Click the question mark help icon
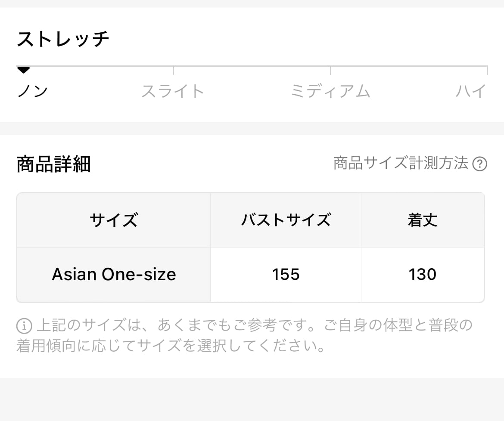This screenshot has width=504, height=421. click(x=479, y=164)
